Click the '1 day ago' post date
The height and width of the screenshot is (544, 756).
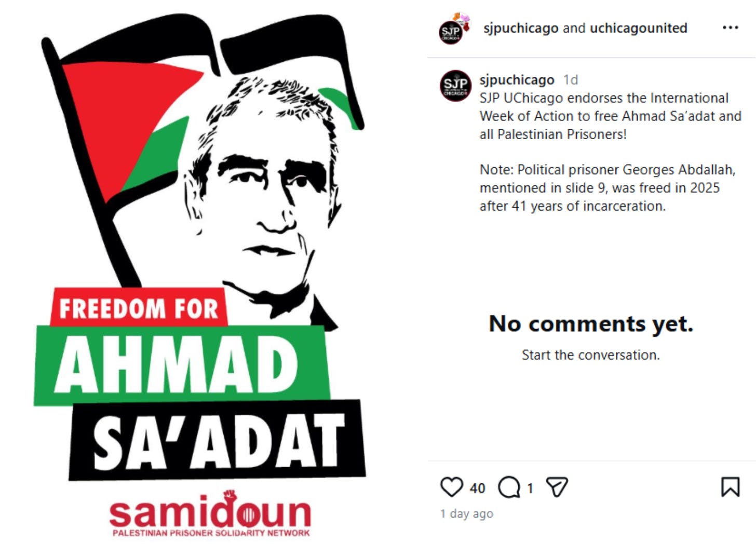click(466, 513)
